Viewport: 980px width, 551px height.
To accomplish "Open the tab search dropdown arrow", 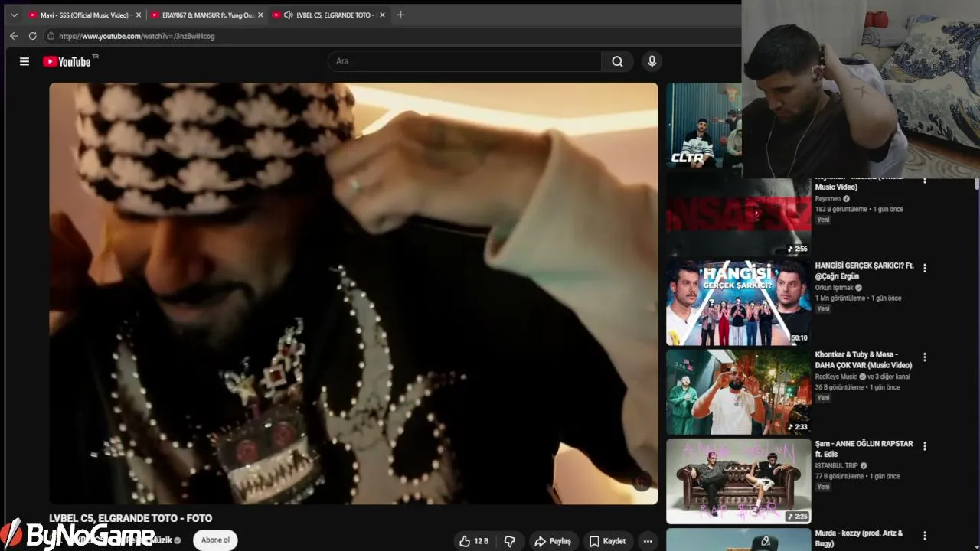I will (x=14, y=15).
